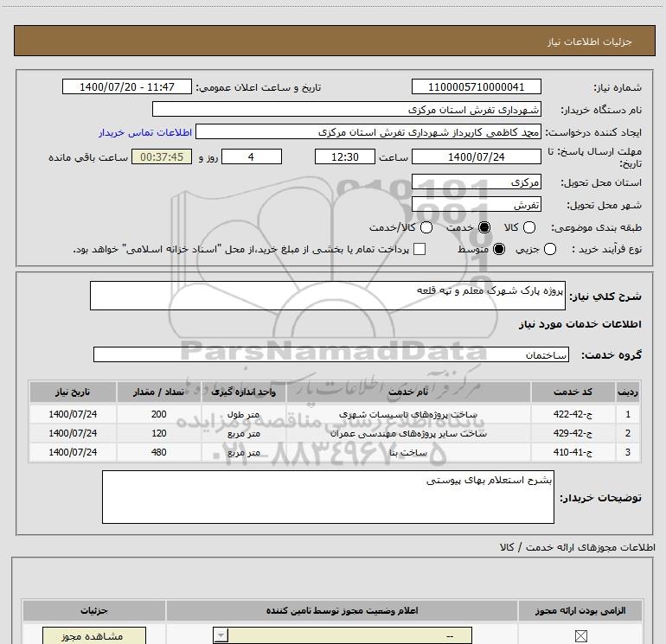Click the گروه خدمت field ساختمان
666x644 pixels.
pos(331,354)
